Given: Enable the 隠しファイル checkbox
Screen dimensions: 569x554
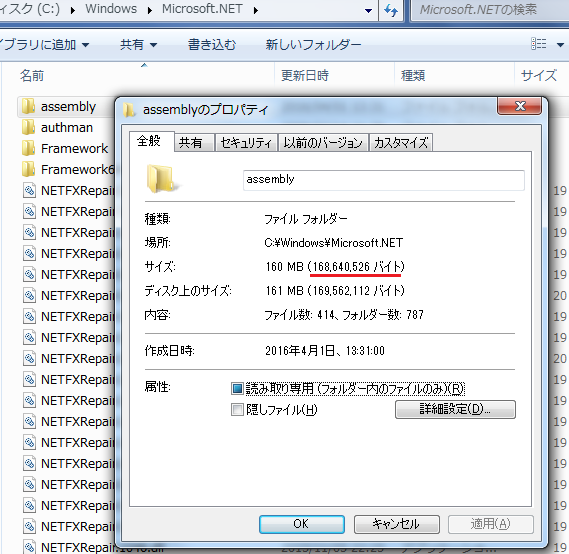Looking at the screenshot, I should click(237, 410).
